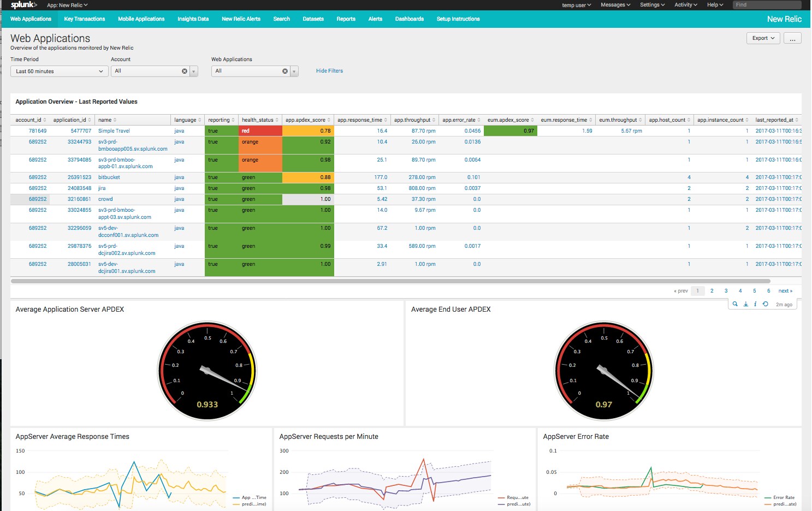Viewport: 812px width, 511px height.
Task: Sort table by application_id column
Action: [73, 120]
